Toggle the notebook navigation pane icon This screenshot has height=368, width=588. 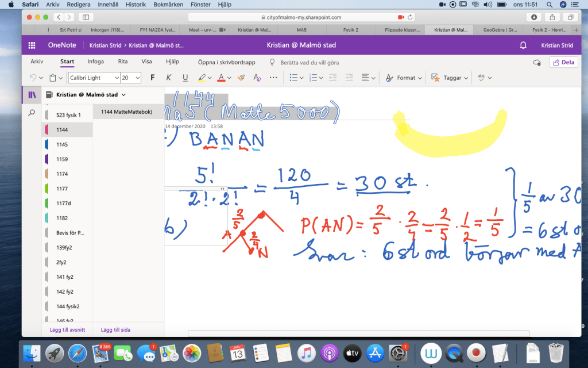pos(32,94)
